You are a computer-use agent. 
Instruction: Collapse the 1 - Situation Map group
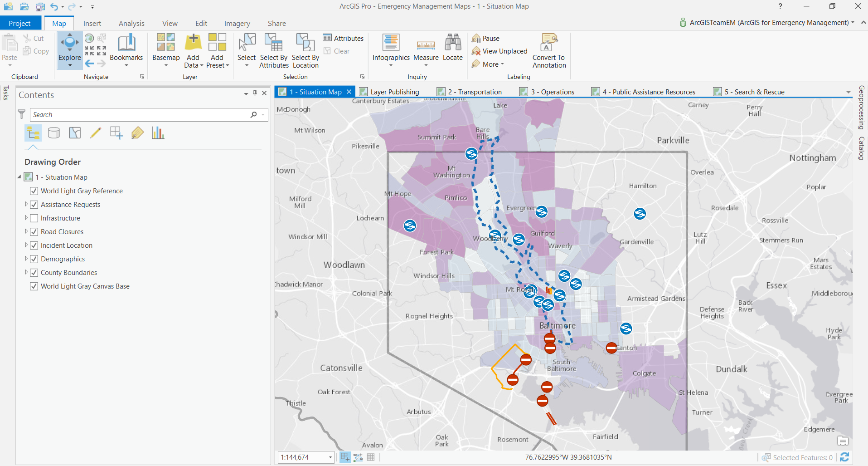[19, 177]
